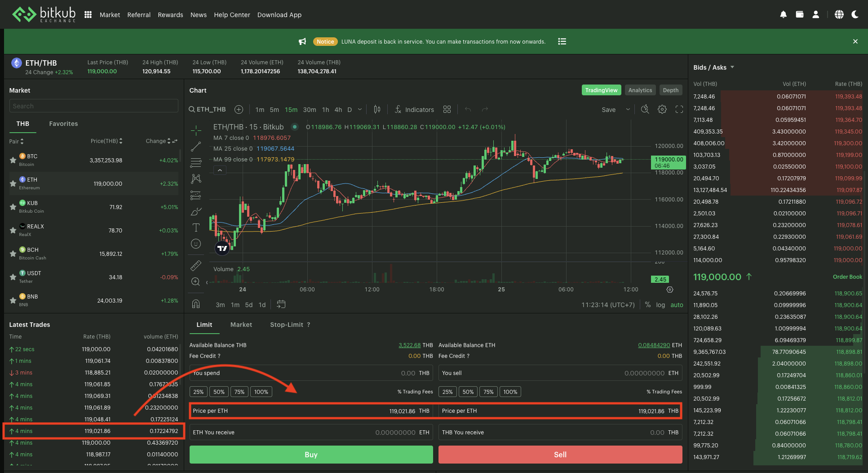Screen dimensions: 868x473
Task: Toggle magnet mode in chart toolbar
Action: coord(196,304)
